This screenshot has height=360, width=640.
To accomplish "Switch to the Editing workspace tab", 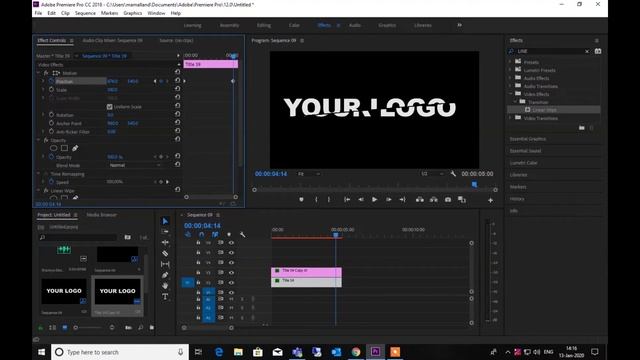I will point(264,25).
